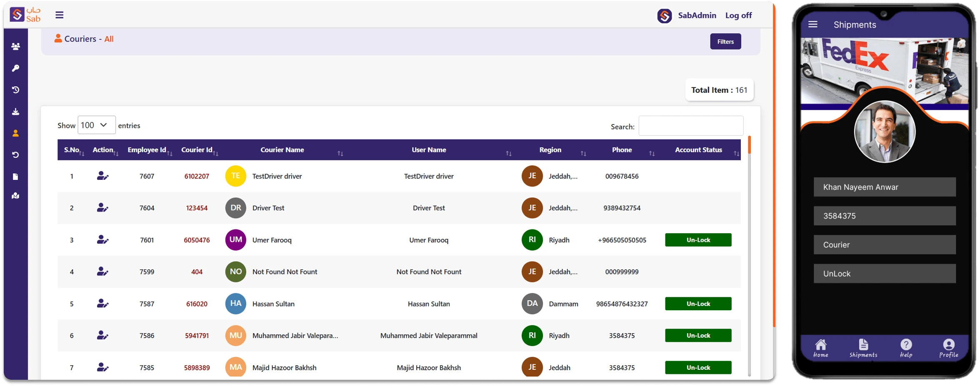Open the document sidebar icon

(x=15, y=176)
